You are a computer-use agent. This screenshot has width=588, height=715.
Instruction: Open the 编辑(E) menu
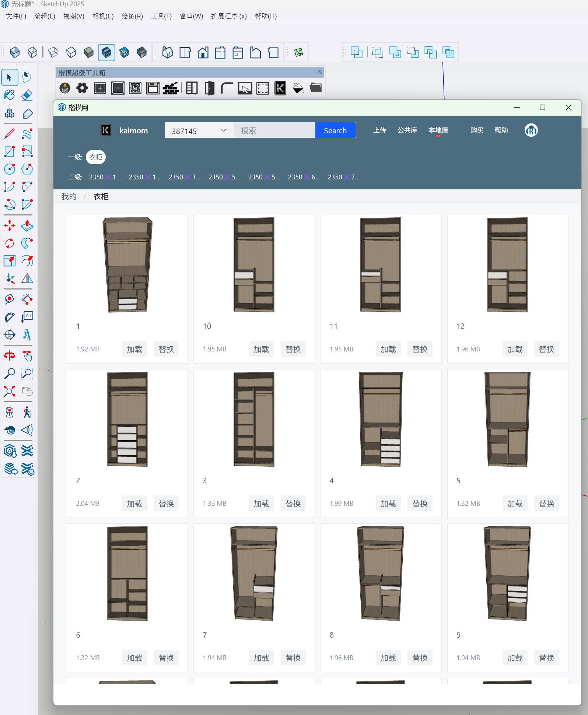45,16
